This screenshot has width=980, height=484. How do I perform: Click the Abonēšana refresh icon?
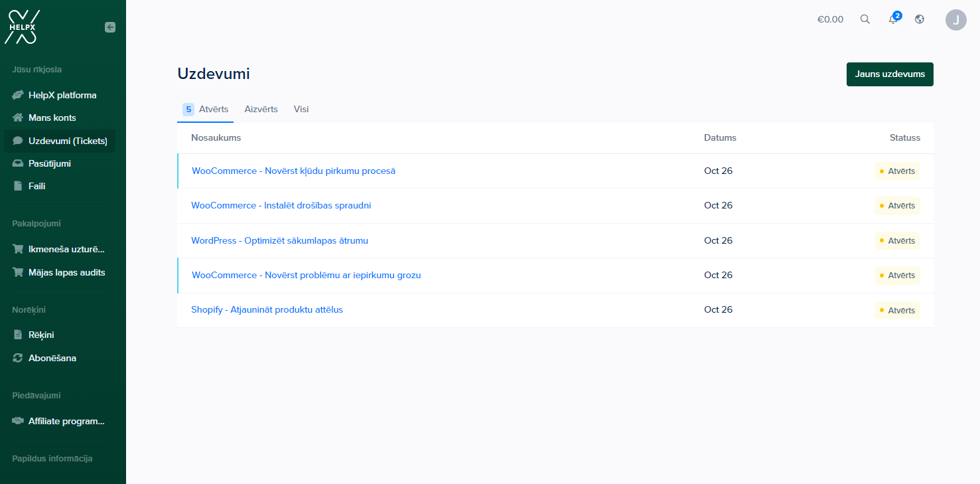tap(18, 358)
